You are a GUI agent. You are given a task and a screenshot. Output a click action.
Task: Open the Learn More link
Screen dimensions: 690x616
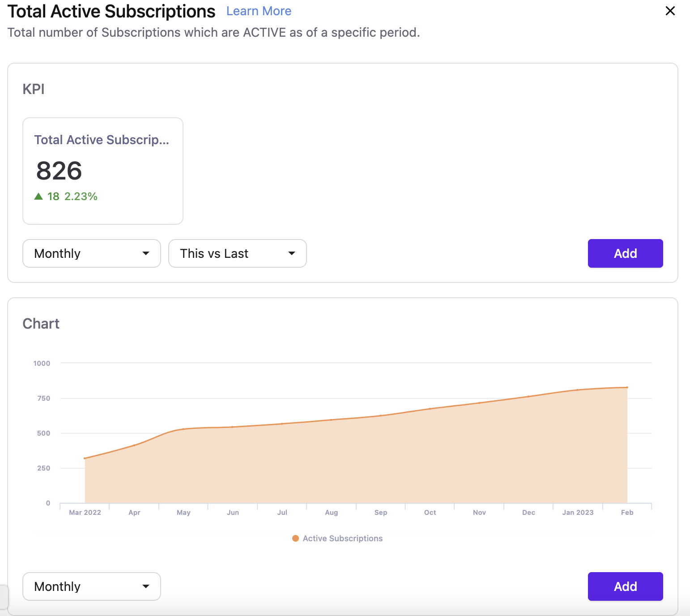click(259, 11)
